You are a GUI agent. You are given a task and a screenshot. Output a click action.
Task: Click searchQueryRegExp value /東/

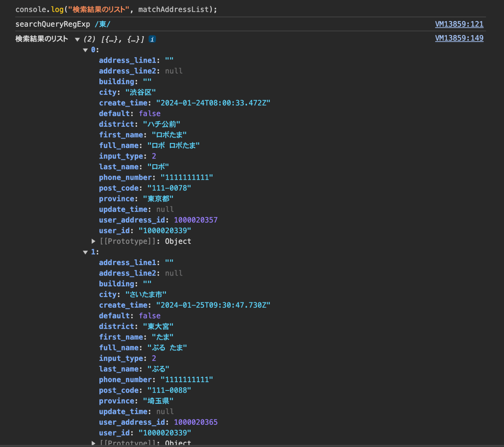pos(103,24)
